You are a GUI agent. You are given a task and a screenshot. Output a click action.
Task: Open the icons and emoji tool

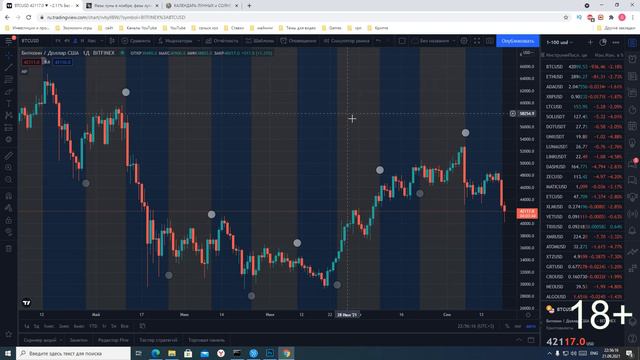point(9,140)
